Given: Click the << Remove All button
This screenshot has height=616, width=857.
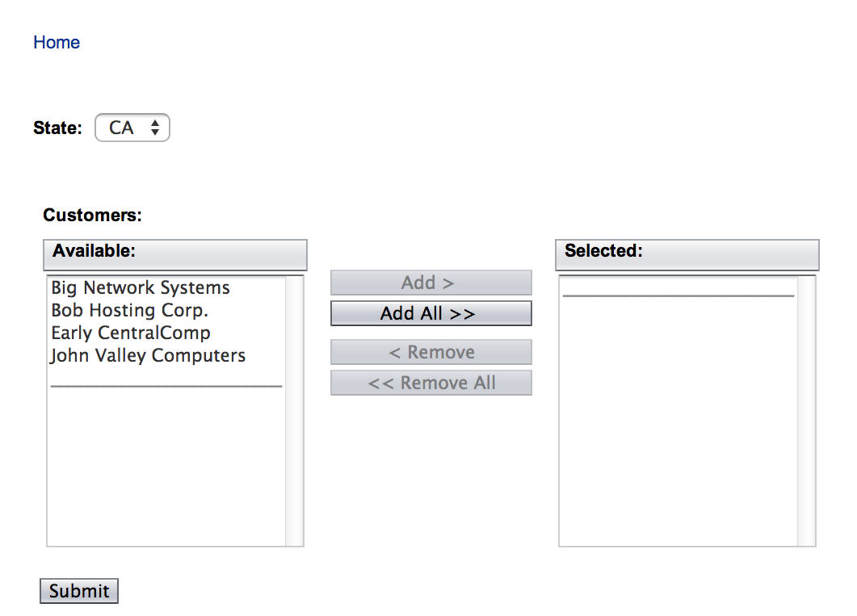Looking at the screenshot, I should click(431, 383).
